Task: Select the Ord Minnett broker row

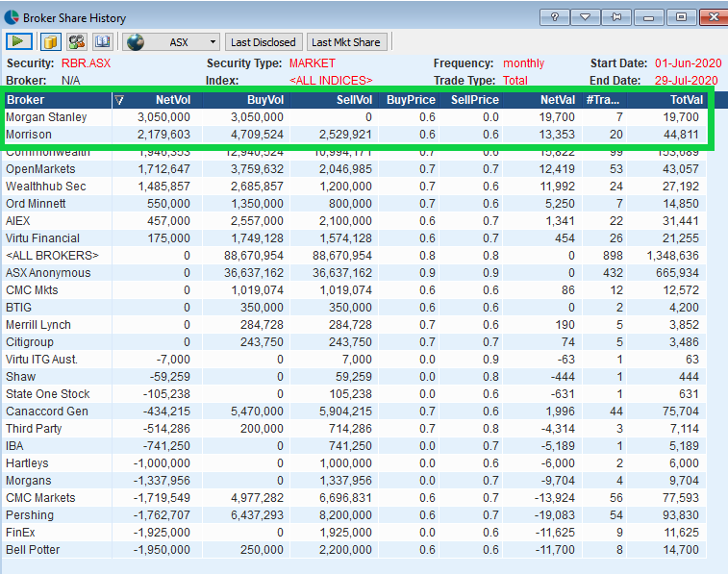Action: click(355, 203)
